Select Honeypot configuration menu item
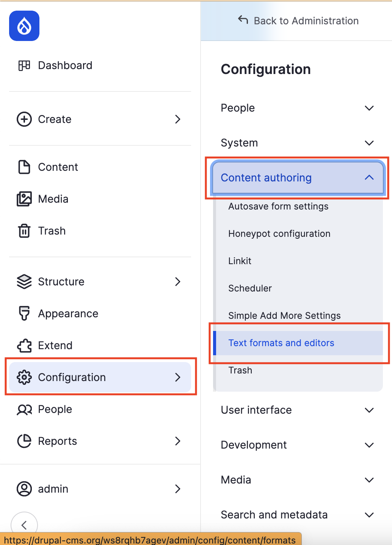The image size is (392, 545). pos(279,234)
